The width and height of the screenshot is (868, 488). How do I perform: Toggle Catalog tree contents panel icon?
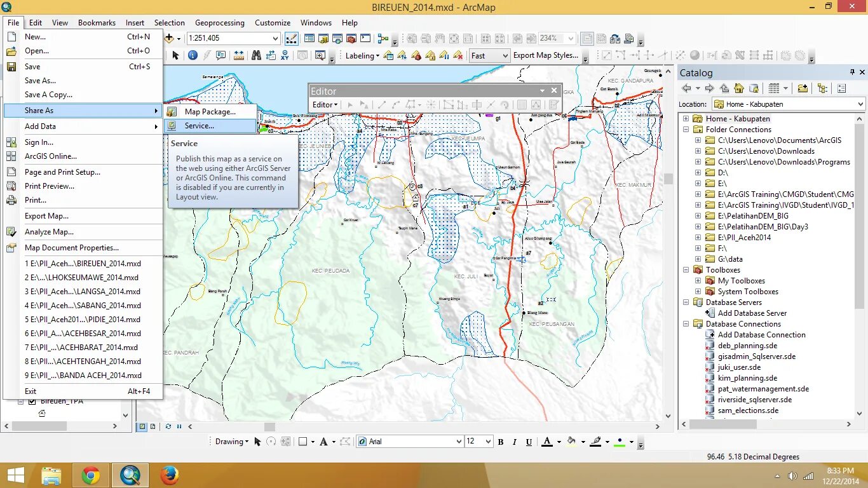(x=822, y=88)
